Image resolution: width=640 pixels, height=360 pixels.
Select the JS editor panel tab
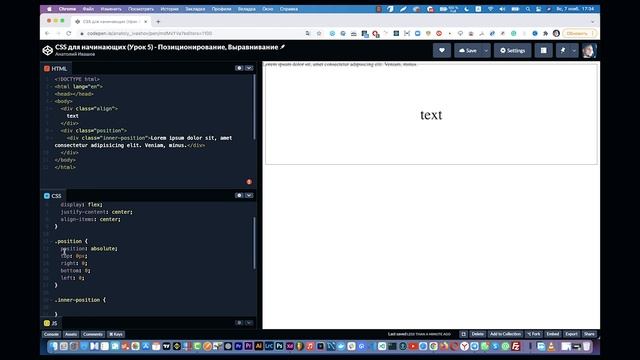[x=51, y=323]
